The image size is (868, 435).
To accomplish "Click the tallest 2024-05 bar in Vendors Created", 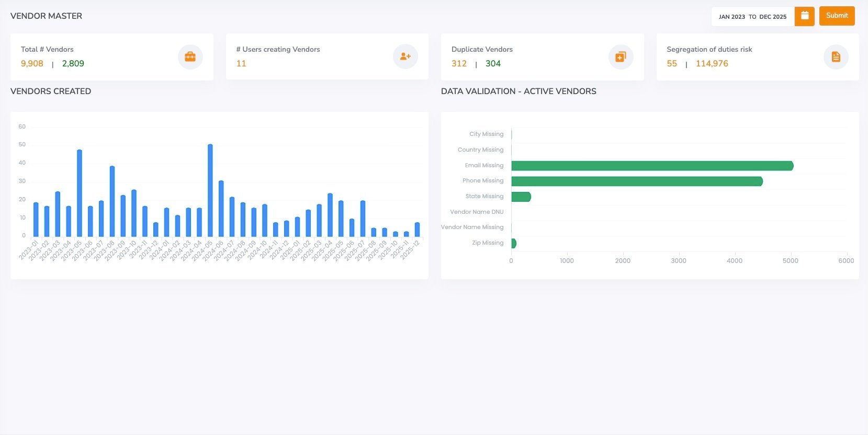I will coord(210,191).
